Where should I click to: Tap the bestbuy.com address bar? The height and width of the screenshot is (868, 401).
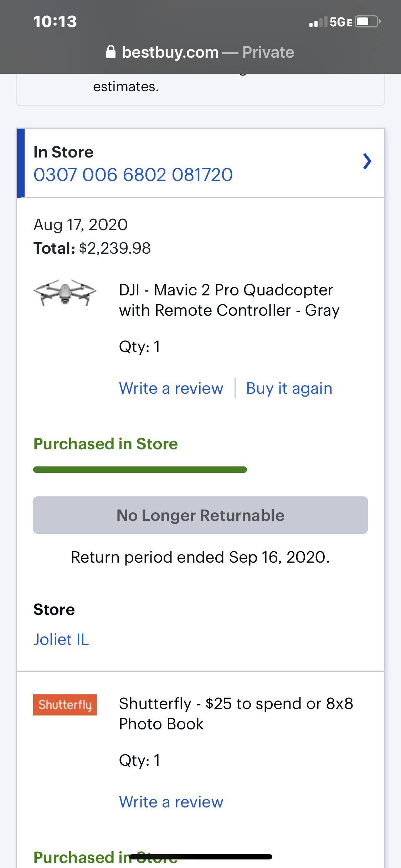pyautogui.click(x=170, y=52)
